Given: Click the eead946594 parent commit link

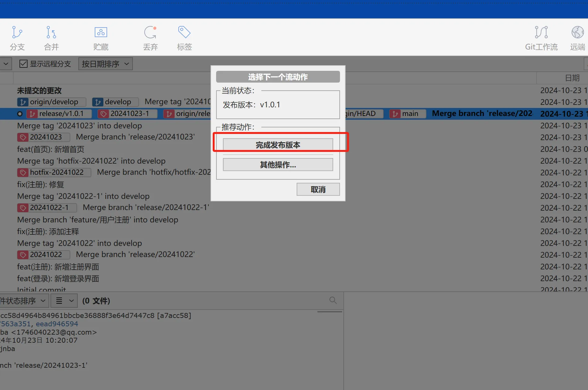Looking at the screenshot, I should click(x=57, y=324).
